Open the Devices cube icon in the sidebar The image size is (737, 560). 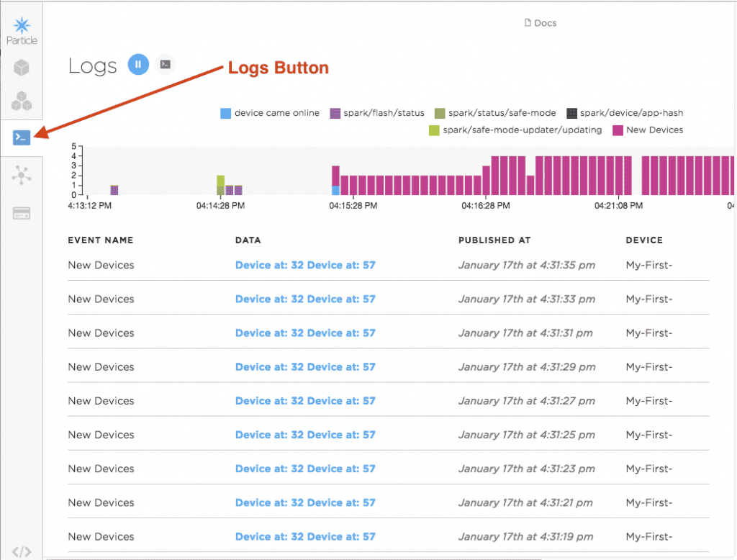pos(22,67)
